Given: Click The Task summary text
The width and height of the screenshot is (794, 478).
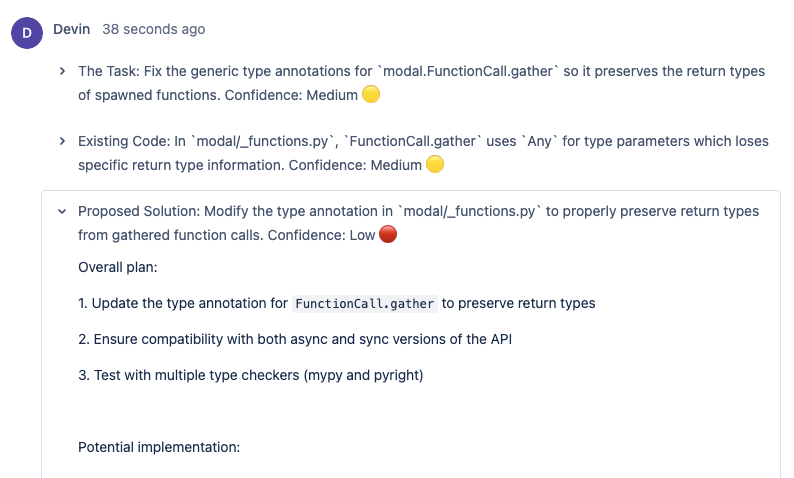Looking at the screenshot, I should tap(421, 83).
